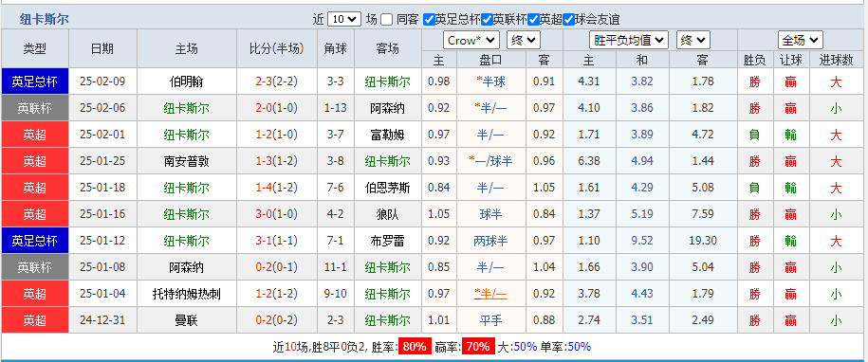This screenshot has height=362, width=868.
Task: Uncheck the 英足总杯 filter checkbox
Action: [429, 19]
